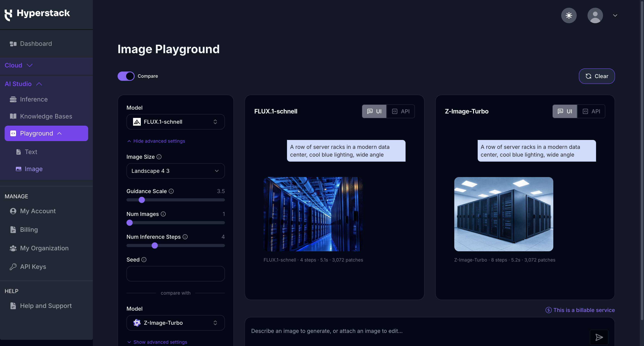Screen dimensions: 644x346
Task: Click the Guidance Scale slider handle
Action: (142, 200)
